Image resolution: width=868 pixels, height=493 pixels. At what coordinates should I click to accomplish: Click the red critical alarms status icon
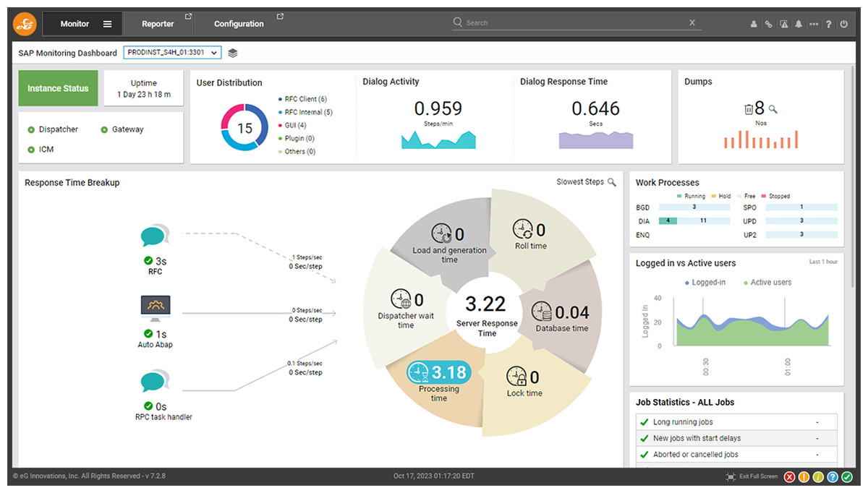789,476
